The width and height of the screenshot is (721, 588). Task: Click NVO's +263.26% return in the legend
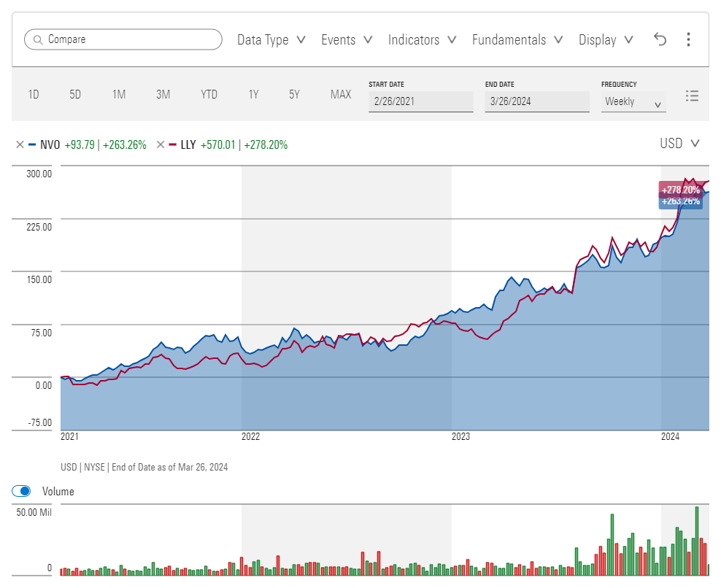coord(125,145)
